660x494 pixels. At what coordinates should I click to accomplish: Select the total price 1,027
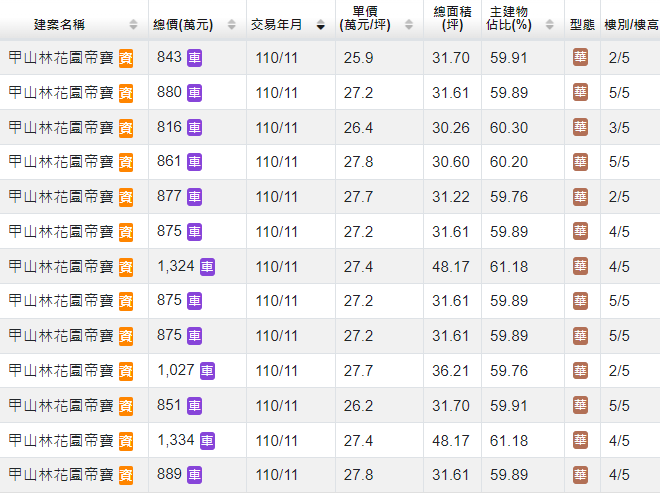tap(176, 370)
